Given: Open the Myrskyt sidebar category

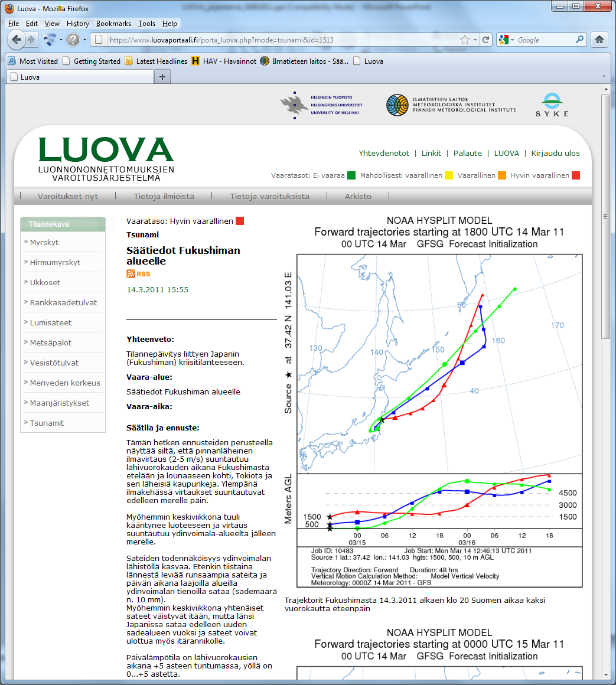Looking at the screenshot, I should (44, 243).
